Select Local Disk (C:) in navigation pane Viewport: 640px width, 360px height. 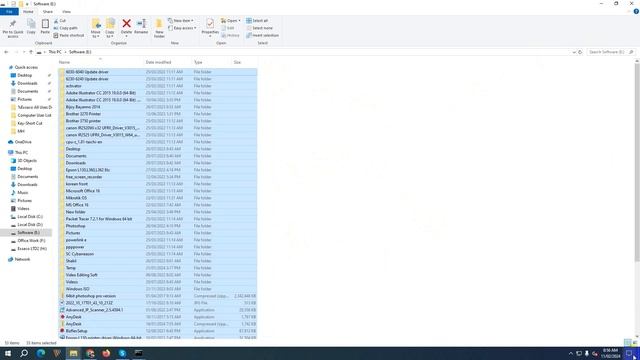30,217
